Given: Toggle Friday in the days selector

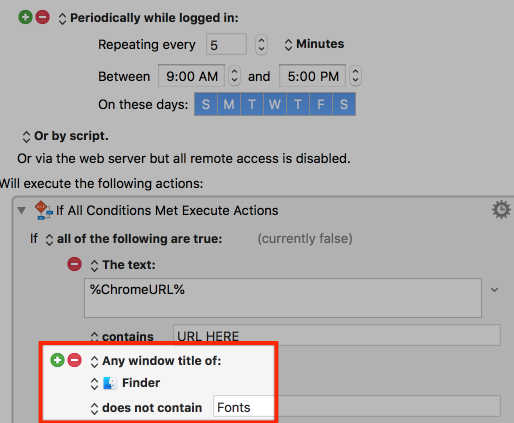Looking at the screenshot, I should [x=321, y=104].
